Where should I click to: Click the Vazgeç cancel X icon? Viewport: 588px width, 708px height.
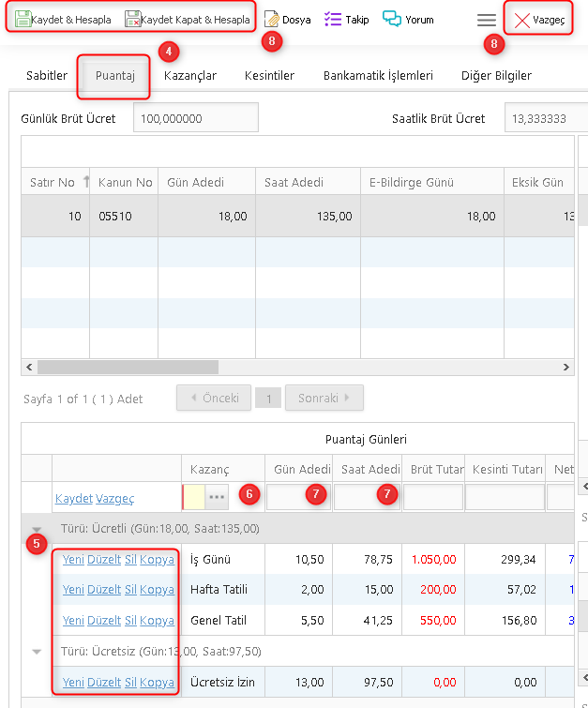[522, 20]
